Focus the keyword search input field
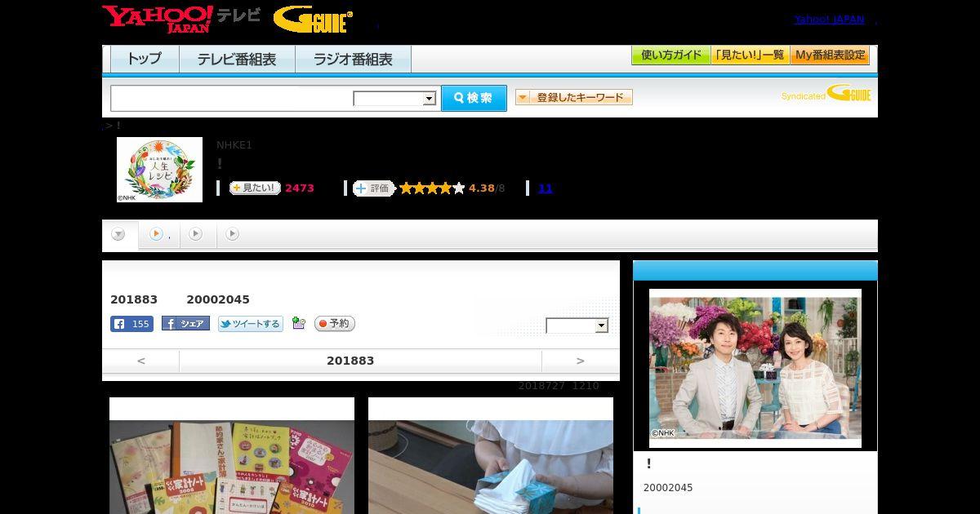This screenshot has height=514, width=980. 232,98
